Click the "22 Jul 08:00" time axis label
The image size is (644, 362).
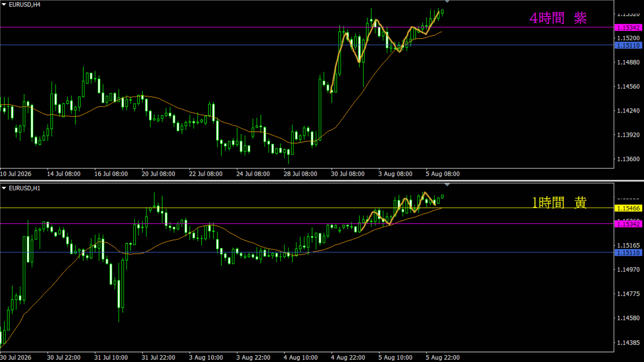tap(205, 174)
